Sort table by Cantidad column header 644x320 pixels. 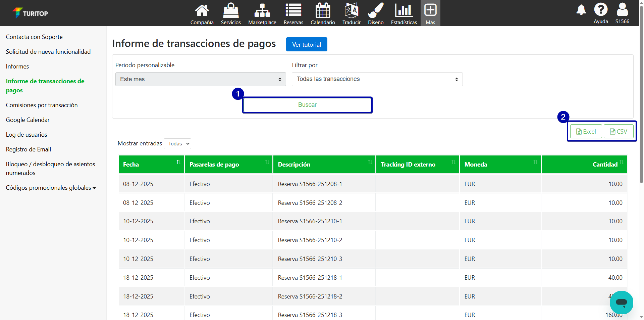coord(605,165)
